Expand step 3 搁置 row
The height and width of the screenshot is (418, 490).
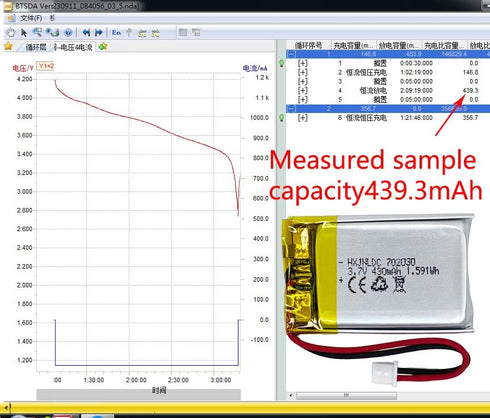pos(303,81)
